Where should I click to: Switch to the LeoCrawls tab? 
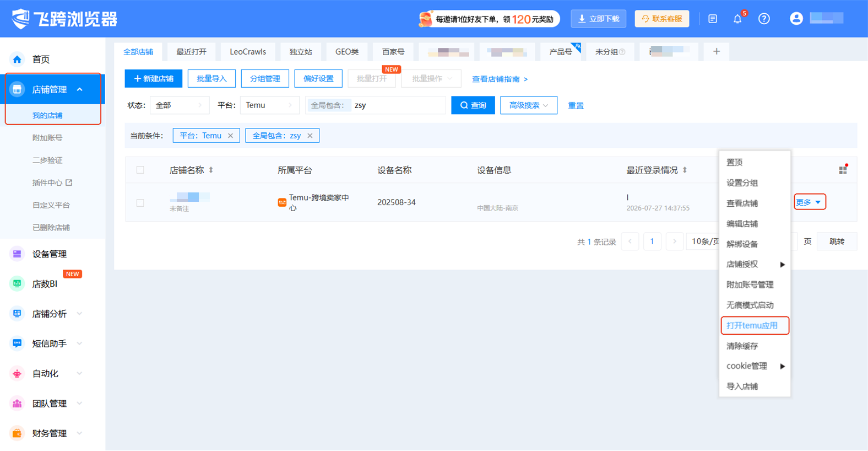point(248,52)
